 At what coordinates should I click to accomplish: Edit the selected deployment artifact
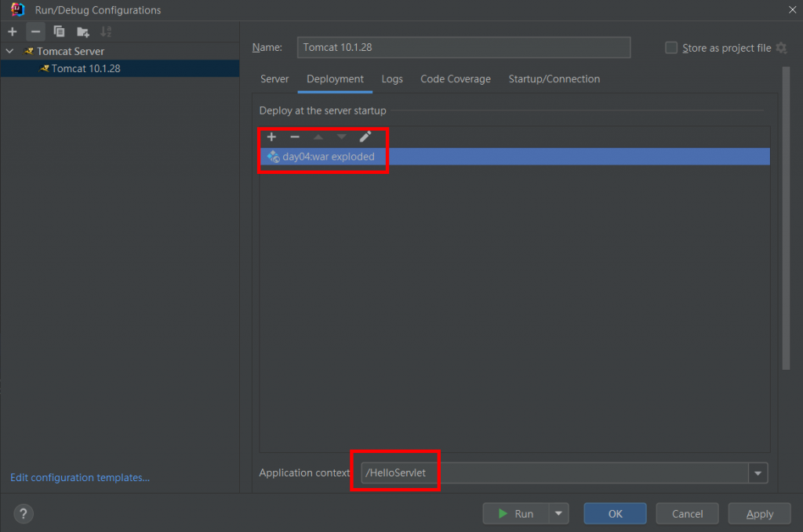(365, 136)
